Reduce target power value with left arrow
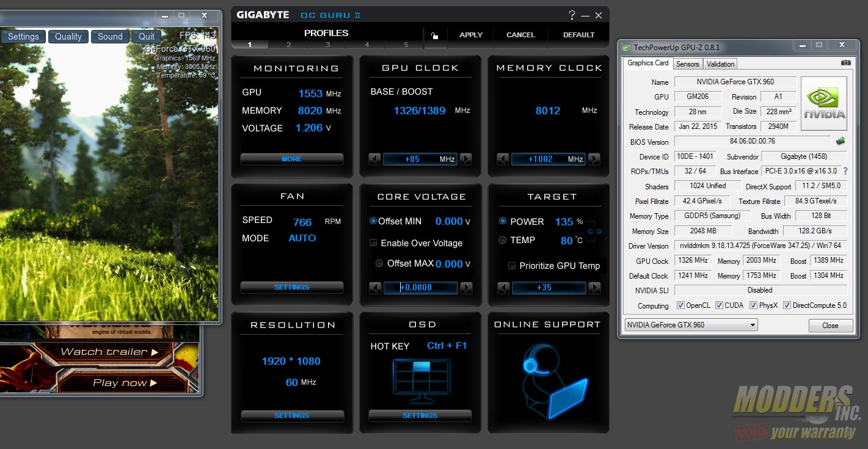 click(x=503, y=288)
